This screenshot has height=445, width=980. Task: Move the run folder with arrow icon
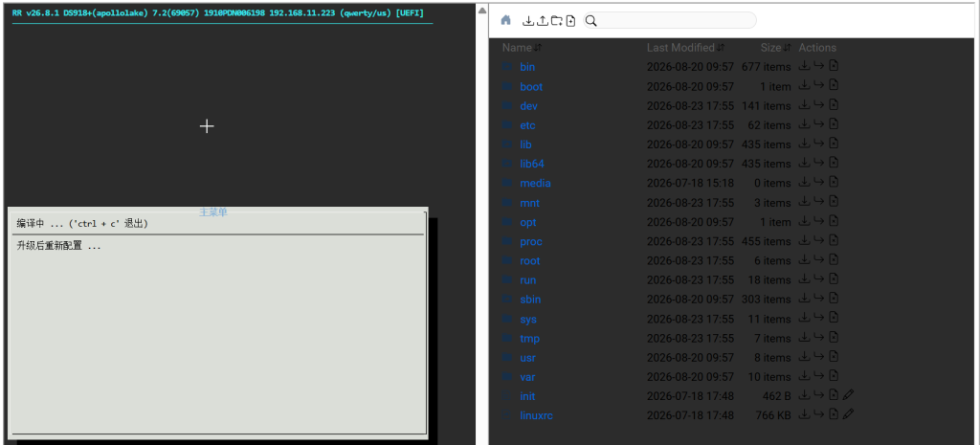(819, 278)
